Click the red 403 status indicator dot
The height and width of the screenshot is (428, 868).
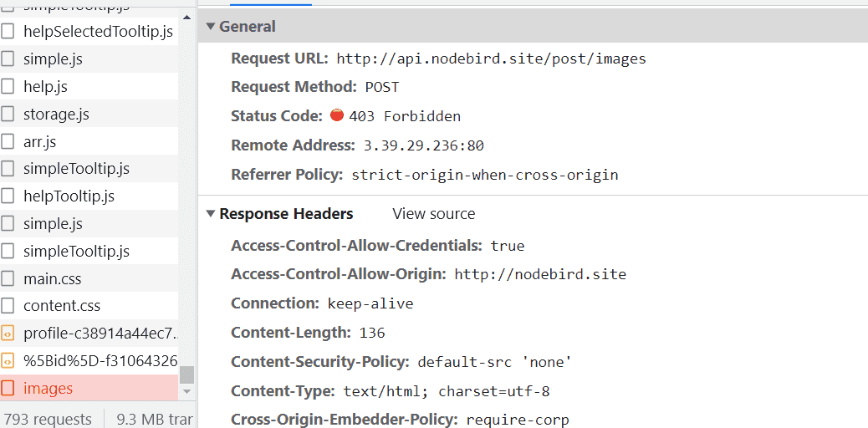(x=336, y=115)
